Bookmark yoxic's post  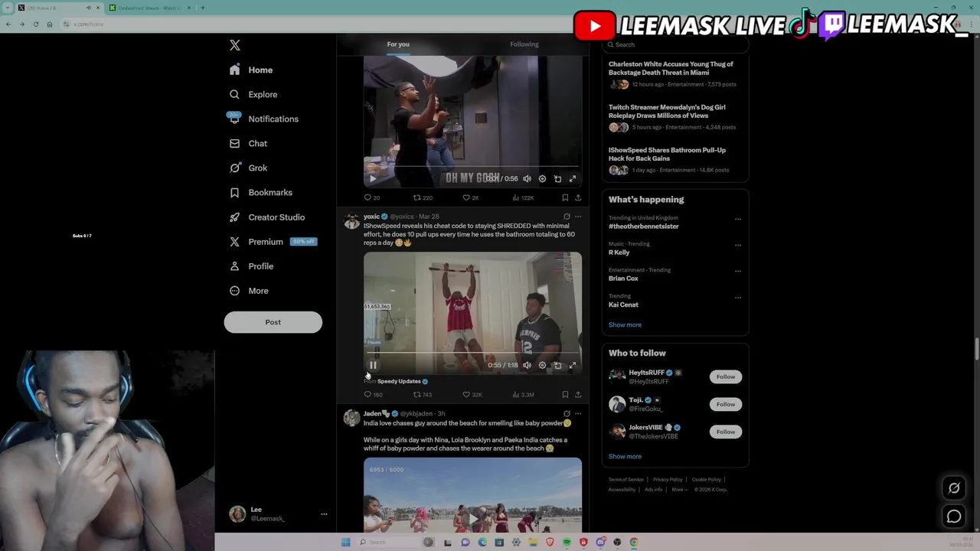[565, 395]
